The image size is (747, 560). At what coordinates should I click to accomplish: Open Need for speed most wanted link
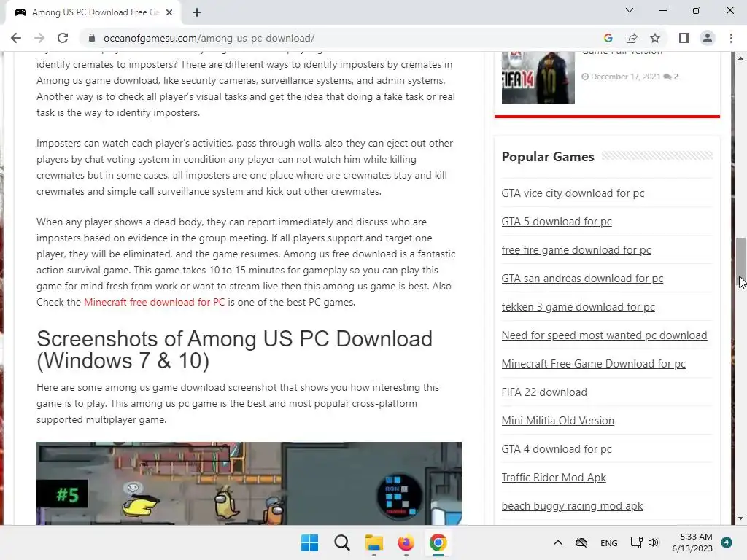(x=604, y=335)
